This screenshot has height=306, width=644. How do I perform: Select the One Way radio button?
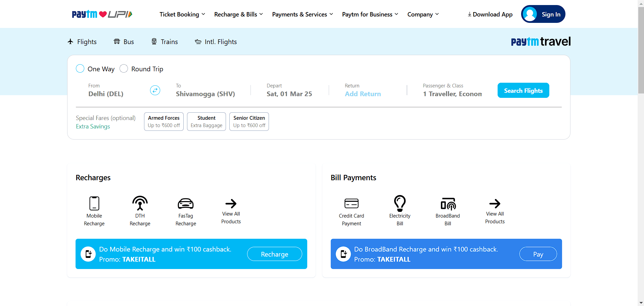(x=80, y=68)
